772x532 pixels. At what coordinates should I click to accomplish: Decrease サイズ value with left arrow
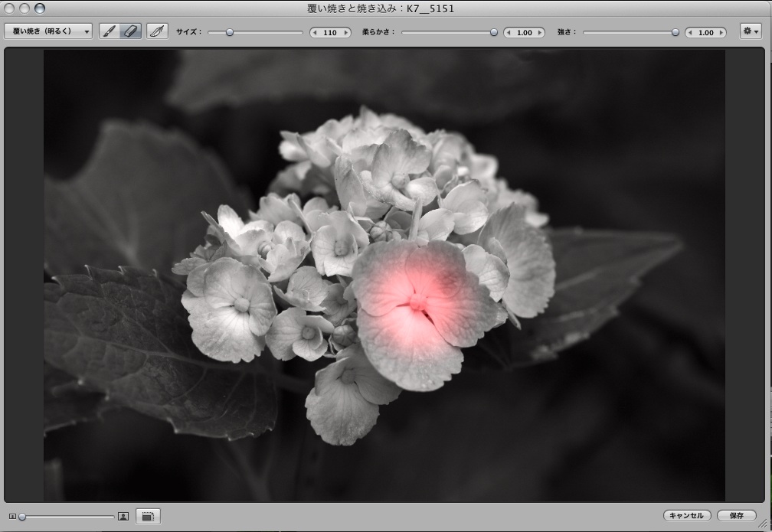(316, 33)
